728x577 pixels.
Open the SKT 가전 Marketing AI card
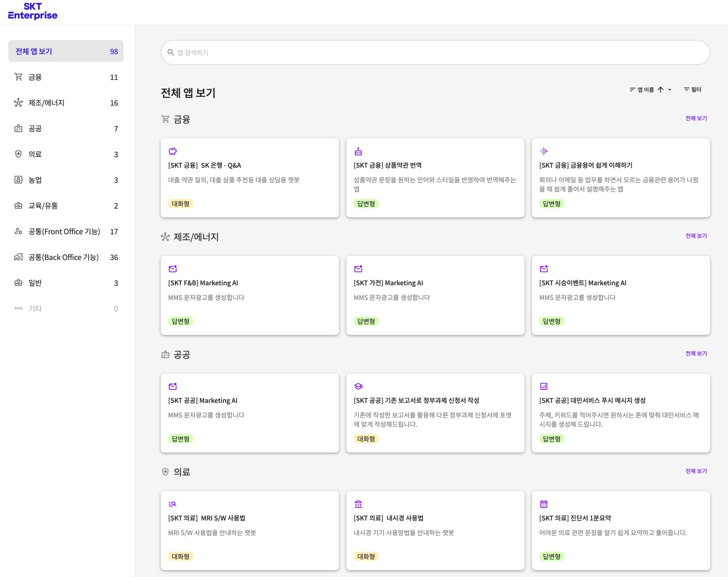[435, 295]
